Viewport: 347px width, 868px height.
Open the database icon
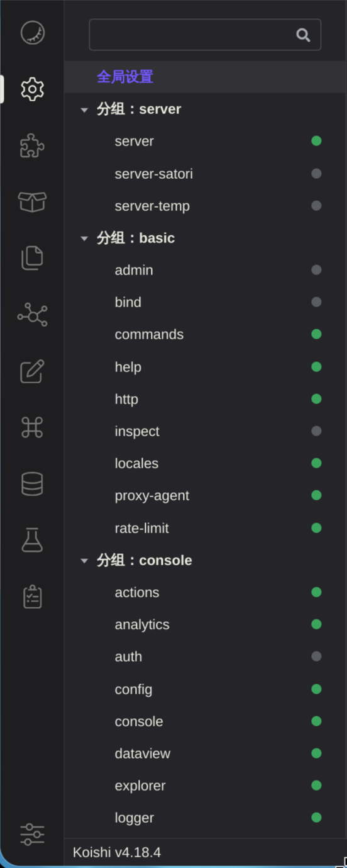tap(32, 484)
